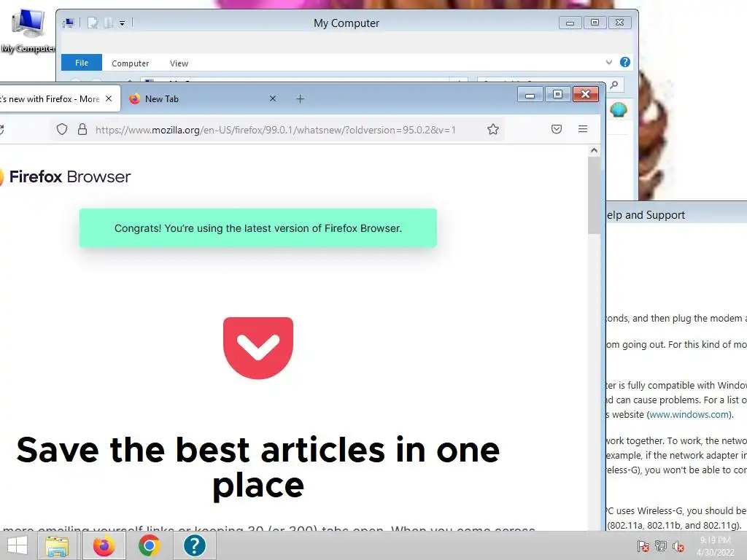Open the Firefox application menu
747x560 pixels.
(x=583, y=129)
